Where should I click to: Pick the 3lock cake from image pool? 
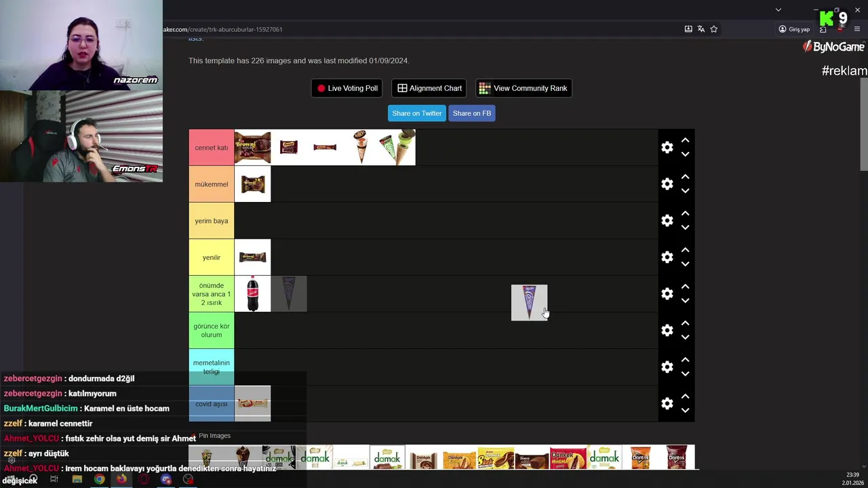pyautogui.click(x=496, y=457)
